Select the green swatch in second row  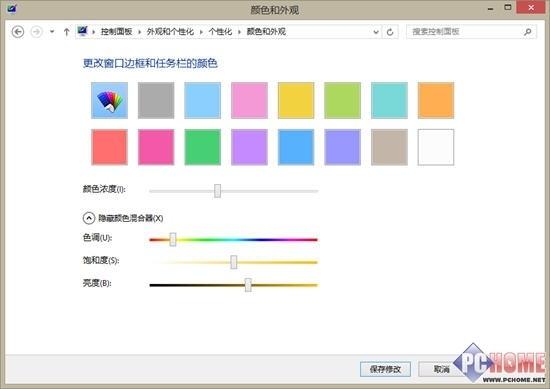click(x=203, y=147)
